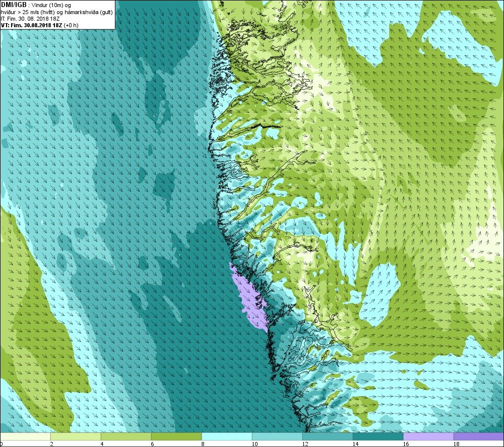Click the pale cyan 8–10 m/s legend swatch
The height and width of the screenshot is (447, 504).
pos(227,436)
